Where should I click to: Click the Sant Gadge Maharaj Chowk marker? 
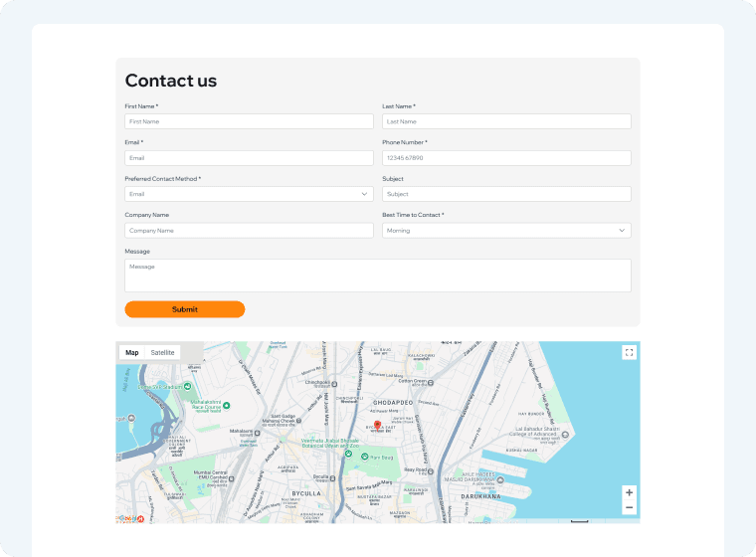(x=298, y=421)
